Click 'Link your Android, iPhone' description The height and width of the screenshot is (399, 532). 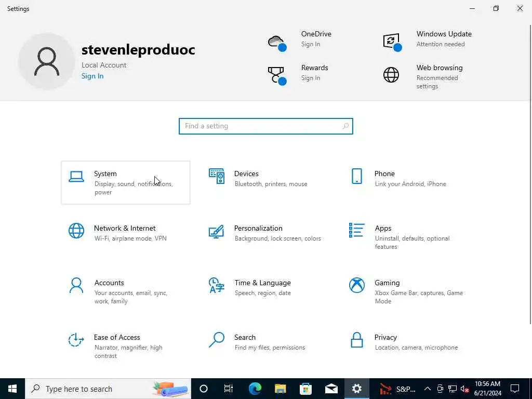[x=410, y=184]
